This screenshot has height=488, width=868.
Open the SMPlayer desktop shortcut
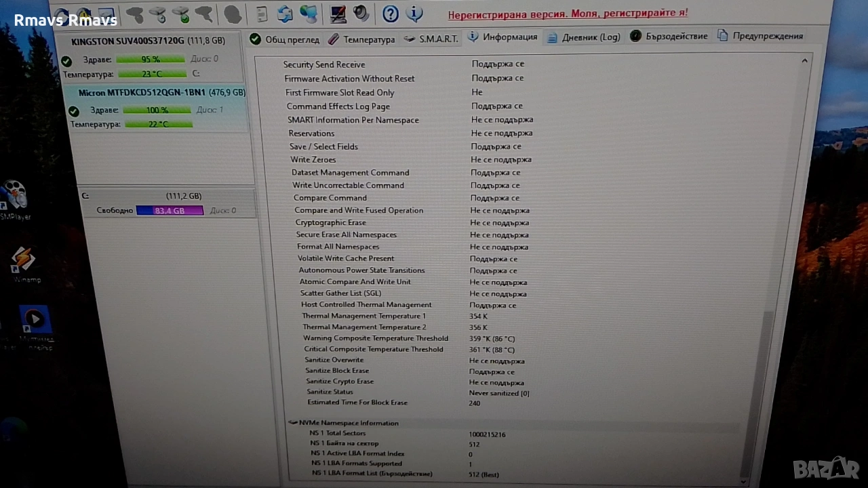(x=15, y=201)
